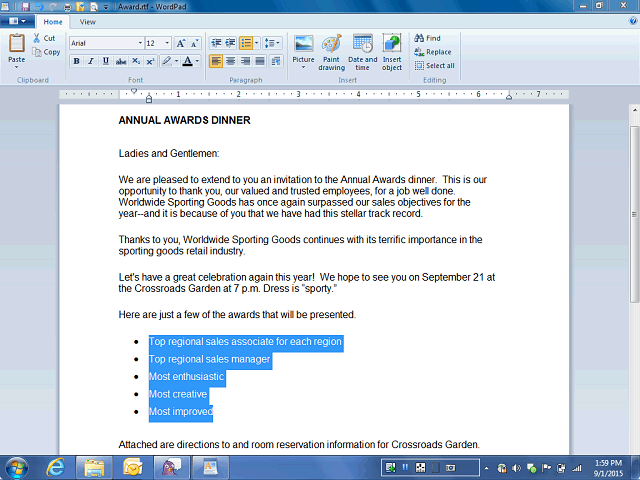
Task: Copy the selected text
Action: pos(46,52)
